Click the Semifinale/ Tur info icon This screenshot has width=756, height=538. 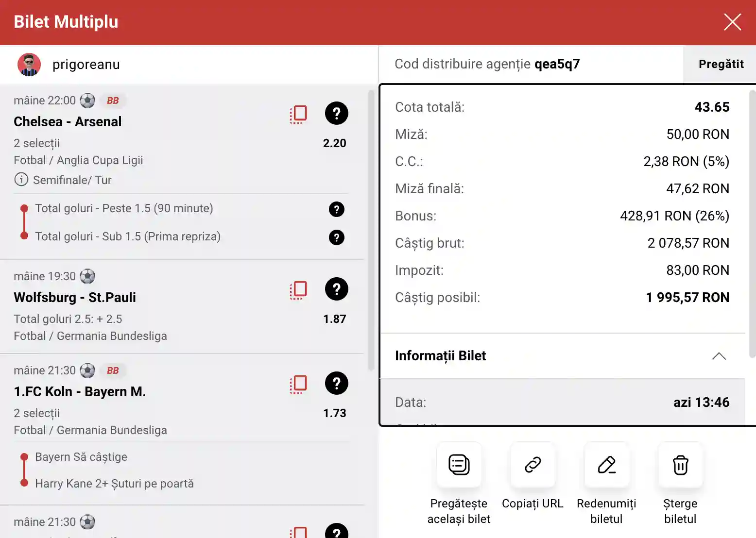[x=21, y=180]
